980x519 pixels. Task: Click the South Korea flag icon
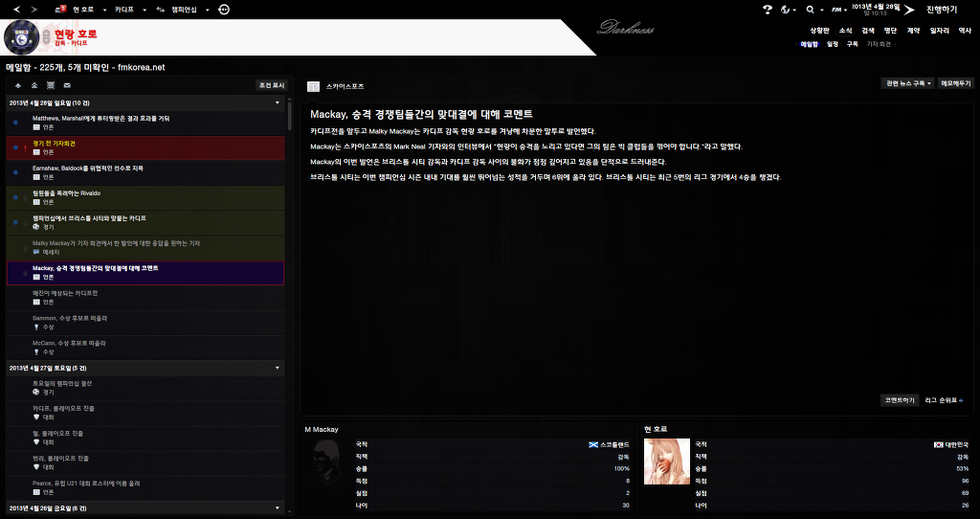[938, 444]
